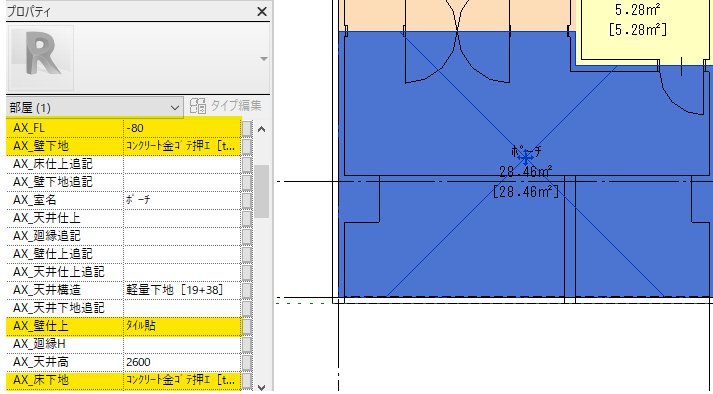Click the Revit family thumbnail icon
The height and width of the screenshot is (394, 713).
tap(41, 57)
